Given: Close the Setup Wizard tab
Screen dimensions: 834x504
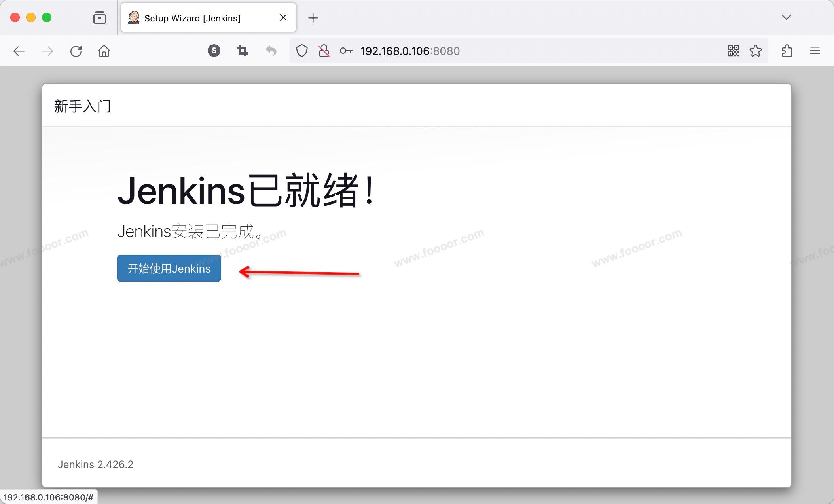Looking at the screenshot, I should (x=283, y=18).
